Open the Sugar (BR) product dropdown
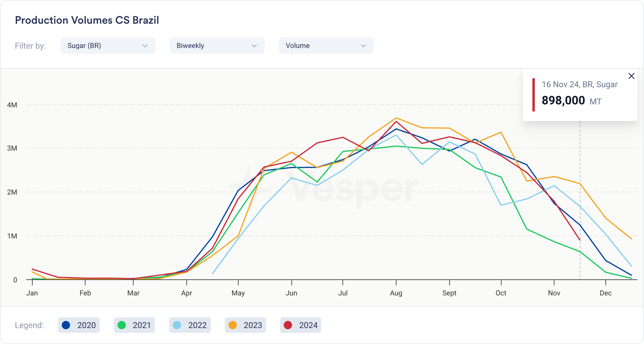Image resolution: width=644 pixels, height=344 pixels. point(108,46)
